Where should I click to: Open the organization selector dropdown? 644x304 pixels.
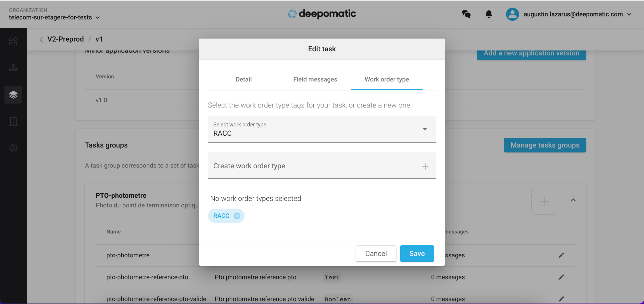[55, 17]
